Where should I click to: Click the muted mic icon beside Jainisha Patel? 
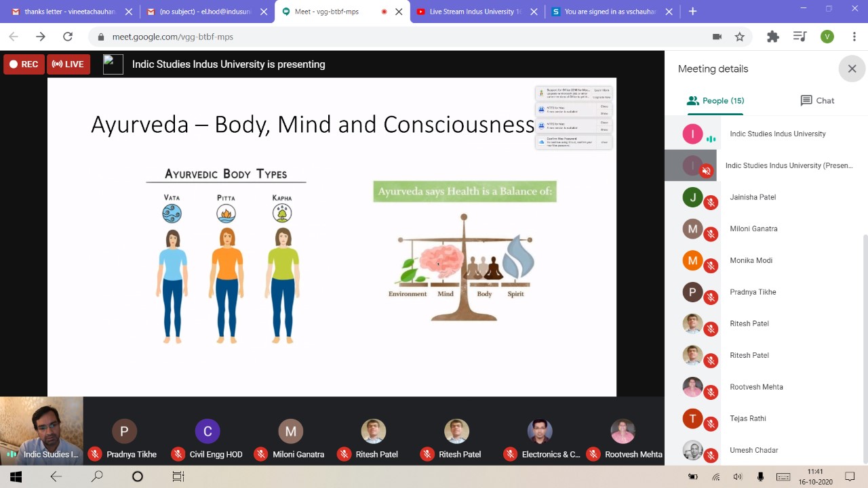(x=711, y=203)
